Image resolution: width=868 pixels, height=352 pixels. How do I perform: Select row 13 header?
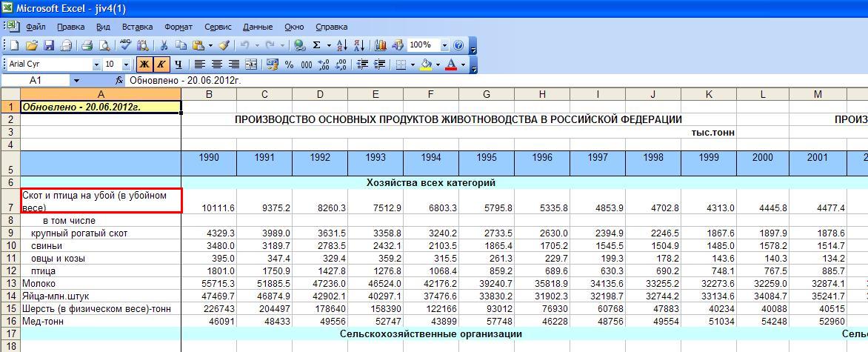pyautogui.click(x=10, y=284)
